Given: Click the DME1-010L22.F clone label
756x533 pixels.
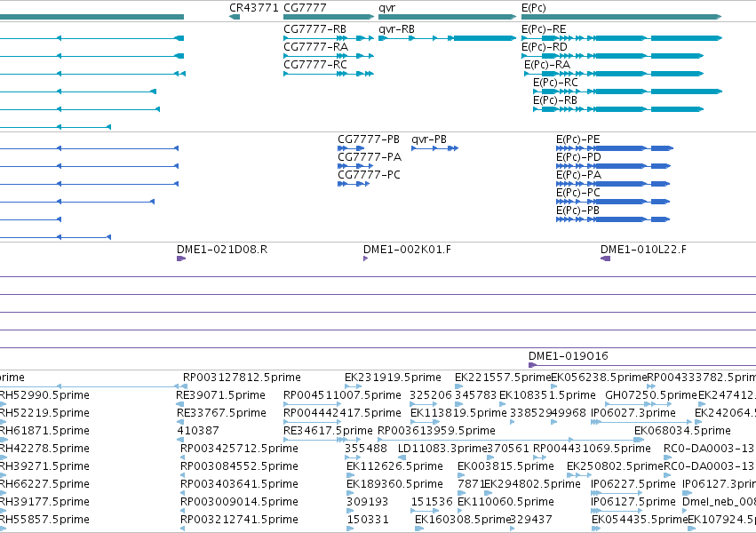Looking at the screenshot, I should pyautogui.click(x=644, y=250).
